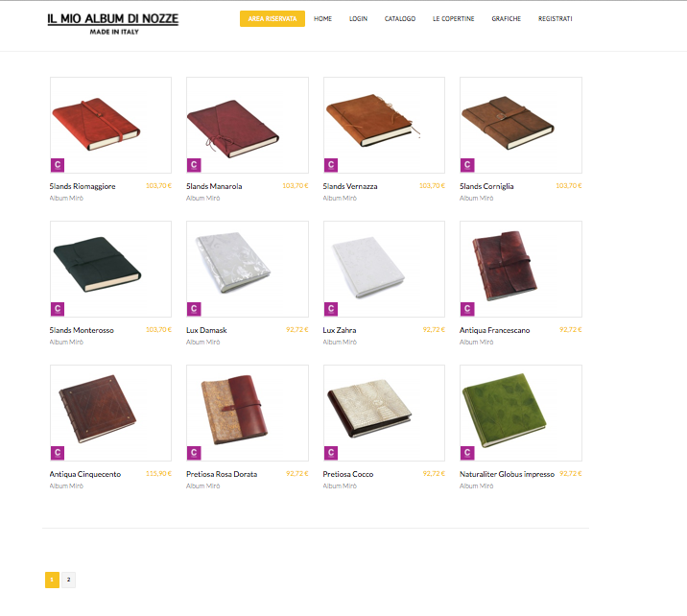Image resolution: width=687 pixels, height=616 pixels.
Task: Open the Catalogo menu item
Action: tap(399, 19)
